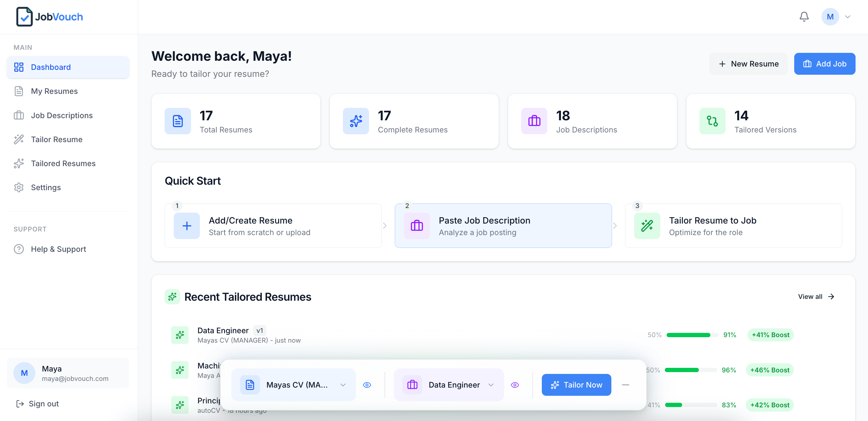Preview the Data Engineer job via eye icon
The height and width of the screenshot is (421, 868).
[514, 385]
